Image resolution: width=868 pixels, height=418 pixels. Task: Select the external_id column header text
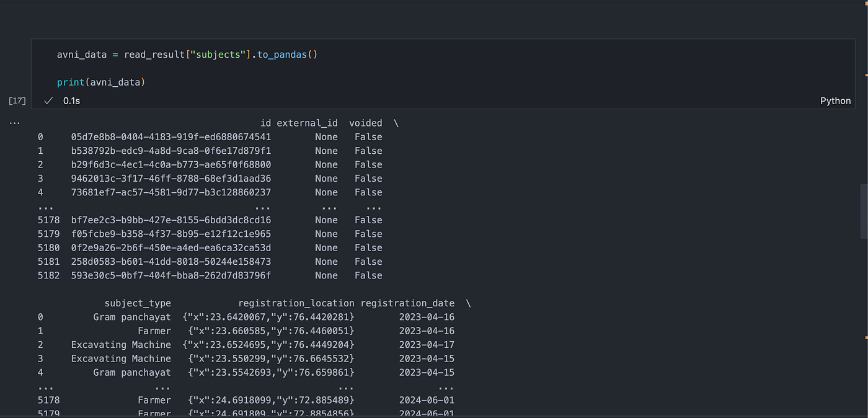point(307,123)
